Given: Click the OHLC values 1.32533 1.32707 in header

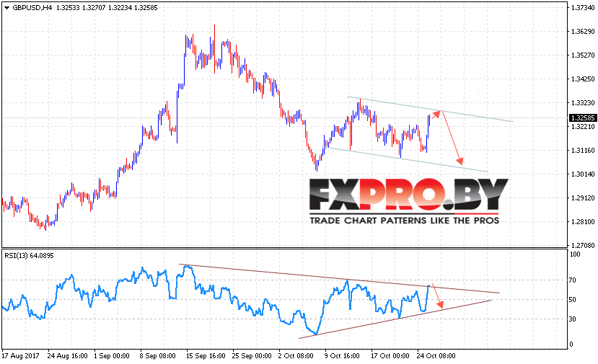Looking at the screenshot, I should (x=81, y=8).
